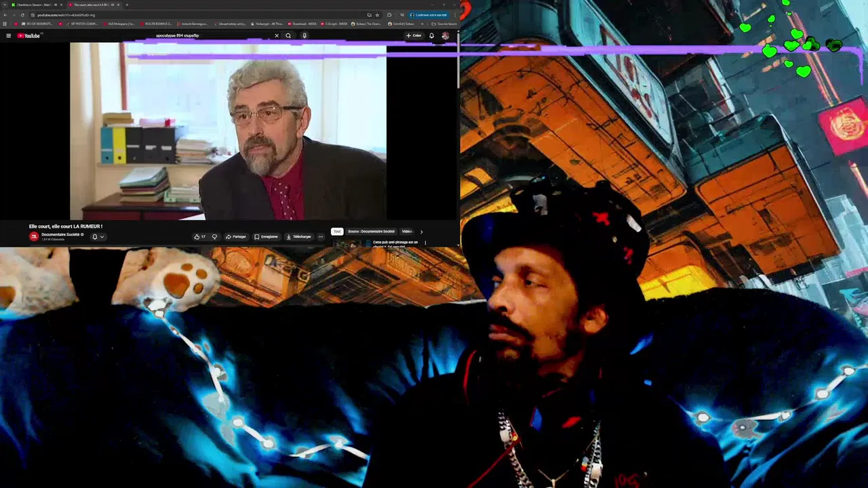Open a new browser tab with plus

(127, 5)
